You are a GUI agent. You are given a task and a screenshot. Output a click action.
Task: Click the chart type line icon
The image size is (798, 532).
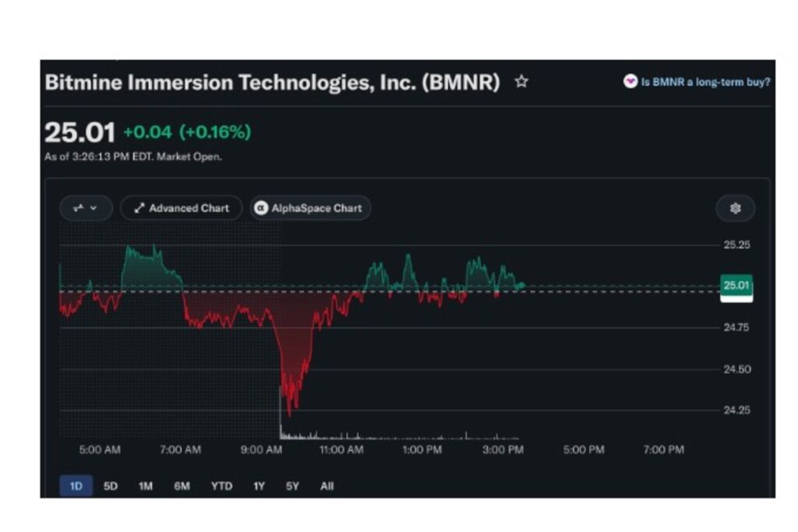79,208
